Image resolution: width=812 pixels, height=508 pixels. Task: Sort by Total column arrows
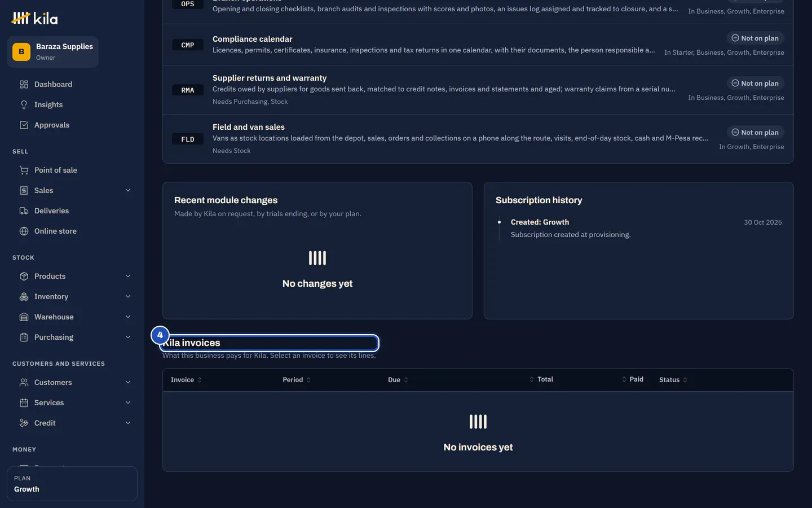click(x=532, y=379)
